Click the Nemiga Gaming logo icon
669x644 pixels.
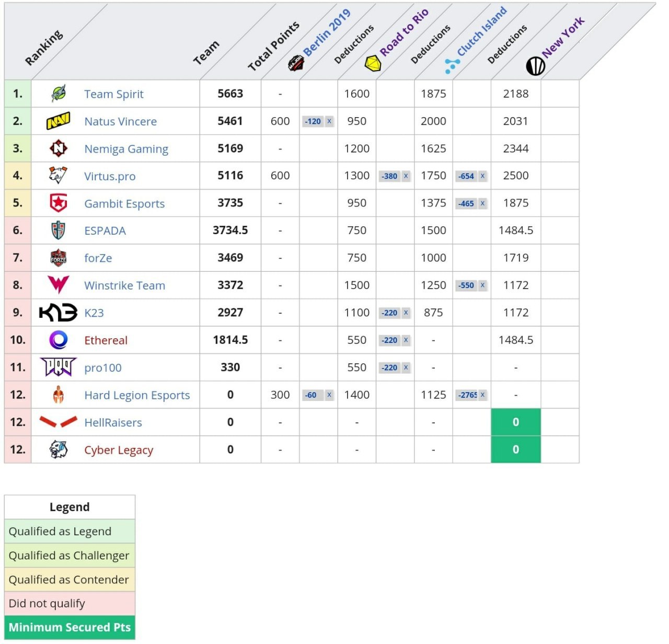pyautogui.click(x=59, y=148)
